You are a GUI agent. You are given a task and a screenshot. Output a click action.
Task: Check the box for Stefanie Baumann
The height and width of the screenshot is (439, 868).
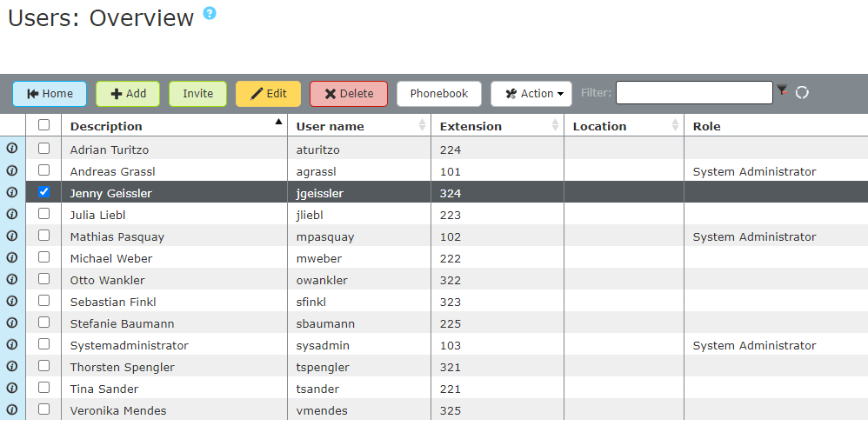click(43, 323)
